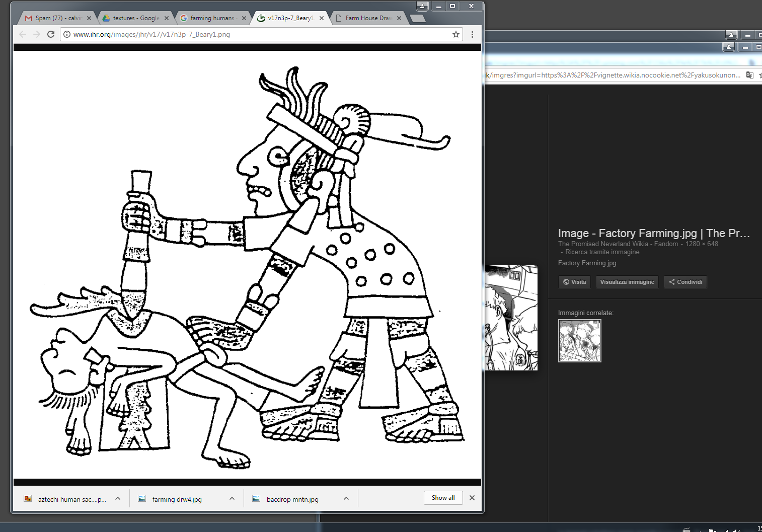Bookmark this page with the star icon
The width and height of the screenshot is (762, 532).
pos(456,34)
